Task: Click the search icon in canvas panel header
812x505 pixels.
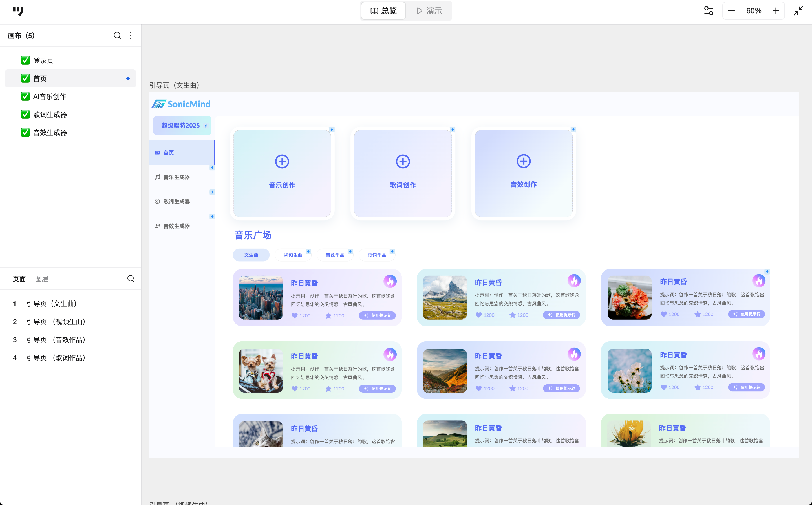Action: pyautogui.click(x=117, y=35)
